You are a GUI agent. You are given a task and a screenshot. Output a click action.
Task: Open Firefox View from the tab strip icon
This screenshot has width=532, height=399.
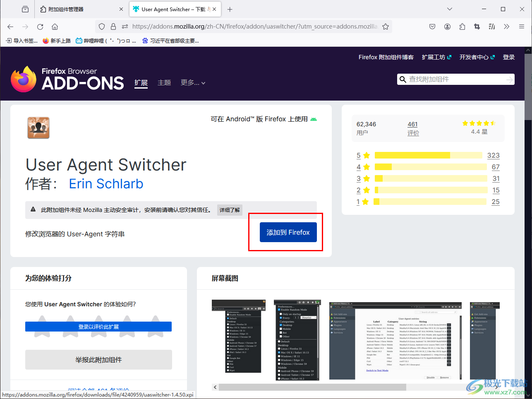pyautogui.click(x=25, y=9)
